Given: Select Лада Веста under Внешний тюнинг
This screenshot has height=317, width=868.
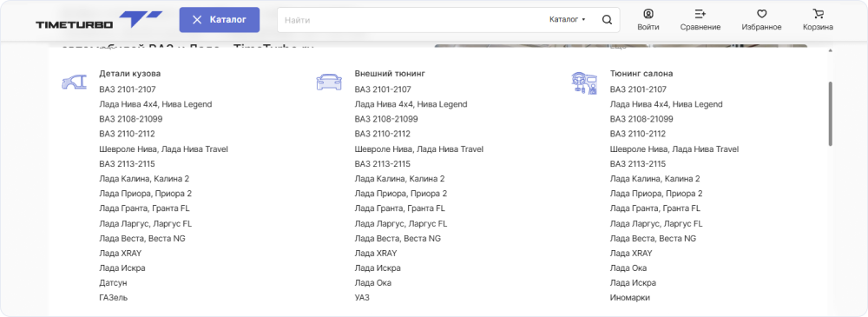Looking at the screenshot, I should (398, 238).
